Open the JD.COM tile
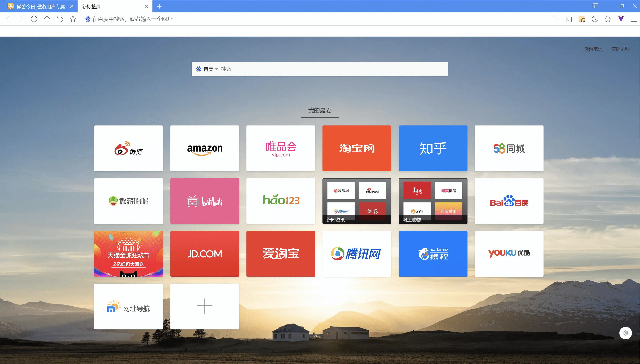640x364 pixels. pos(205,254)
